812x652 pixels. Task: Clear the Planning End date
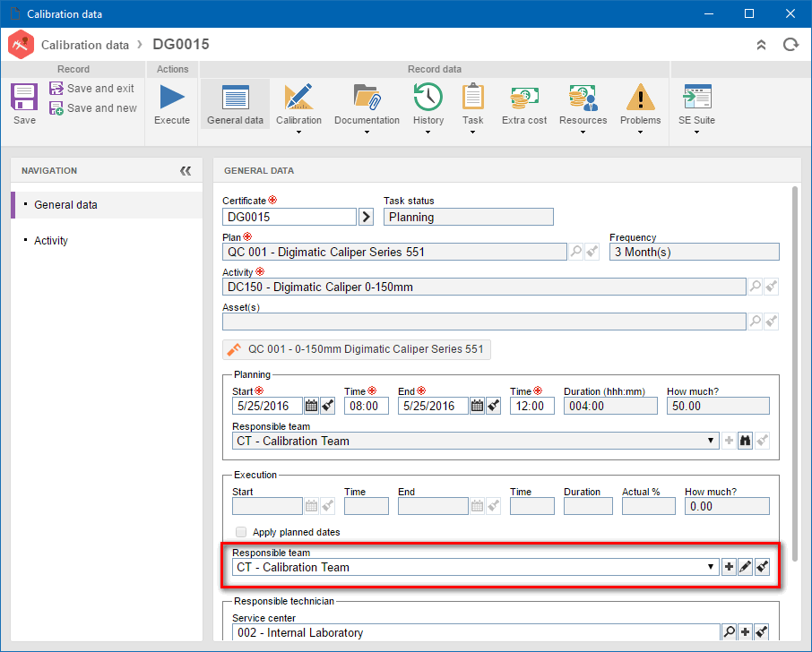[x=494, y=406]
